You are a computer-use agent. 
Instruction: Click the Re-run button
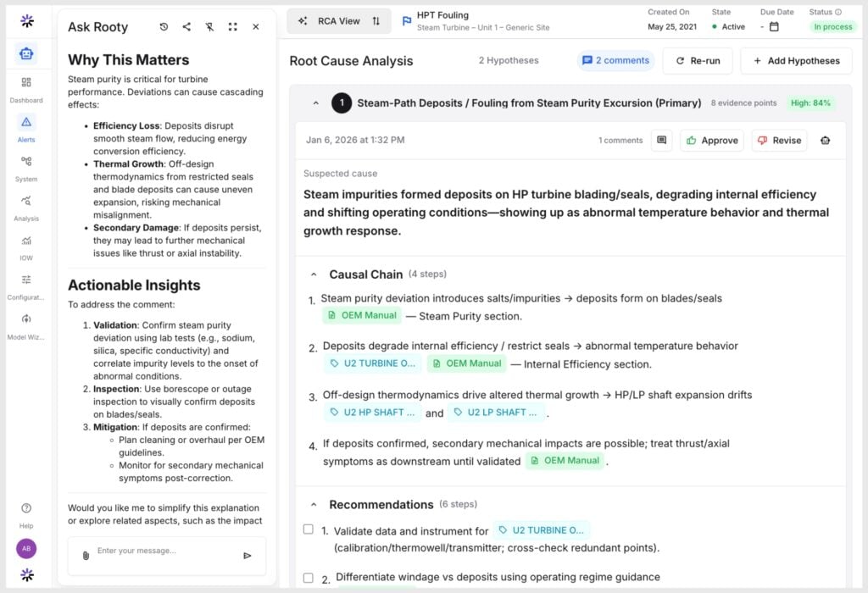pyautogui.click(x=698, y=61)
